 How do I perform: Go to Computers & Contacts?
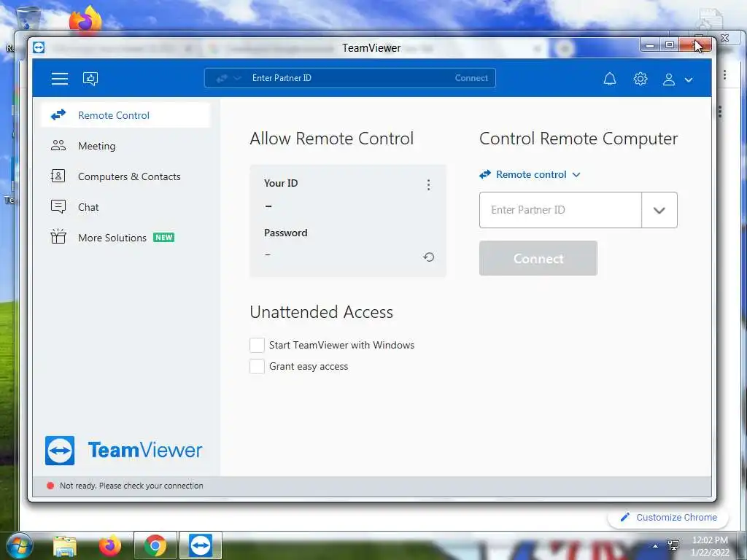[x=129, y=176]
